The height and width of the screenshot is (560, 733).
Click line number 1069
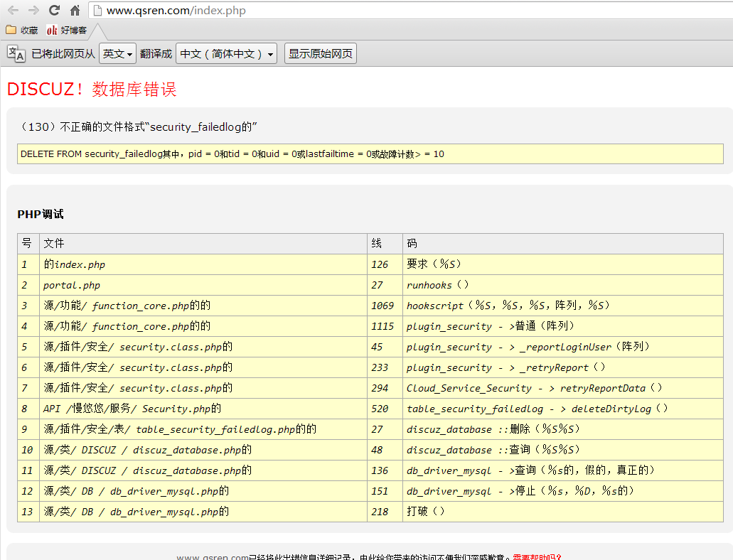tap(385, 306)
